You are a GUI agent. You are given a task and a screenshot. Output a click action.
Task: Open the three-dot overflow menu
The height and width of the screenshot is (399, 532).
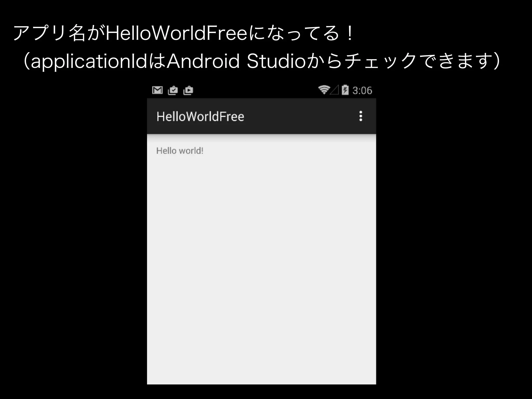361,116
